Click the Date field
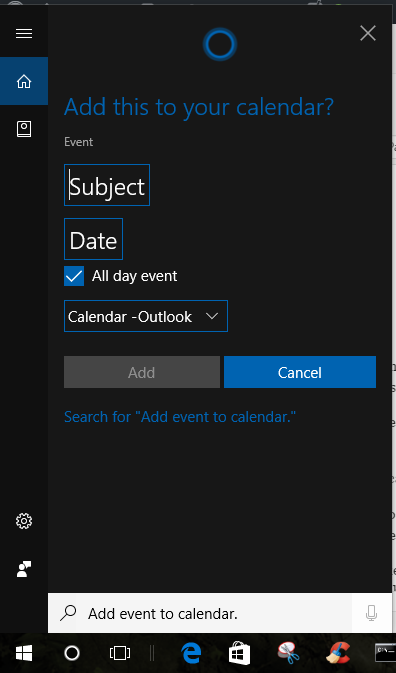 [x=94, y=239]
